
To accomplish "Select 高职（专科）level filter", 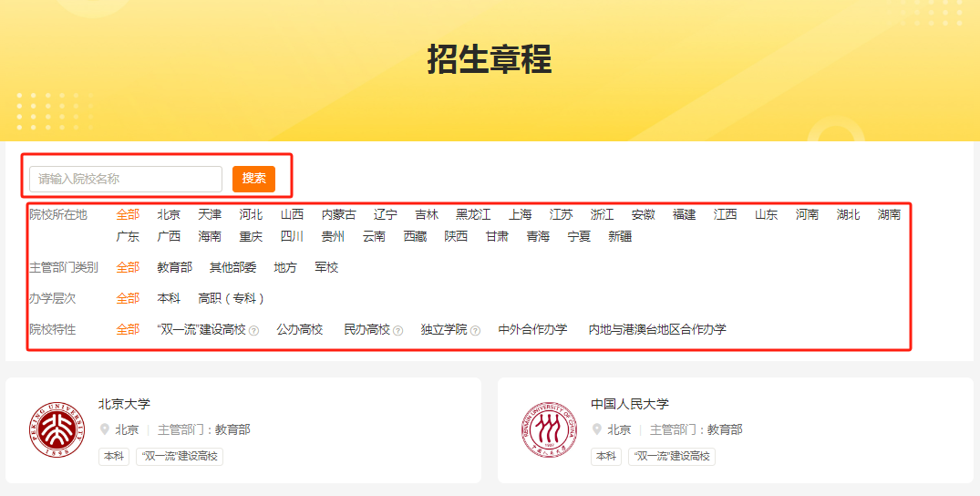I will click(232, 298).
